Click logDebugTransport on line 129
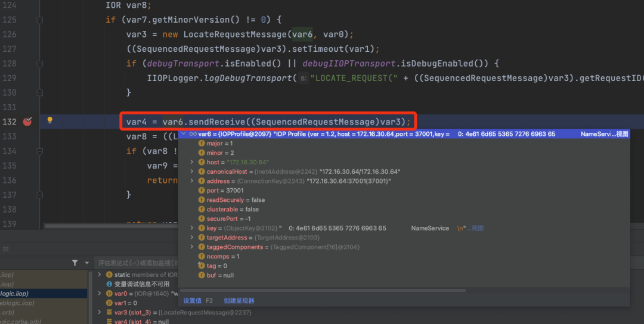 coord(248,78)
